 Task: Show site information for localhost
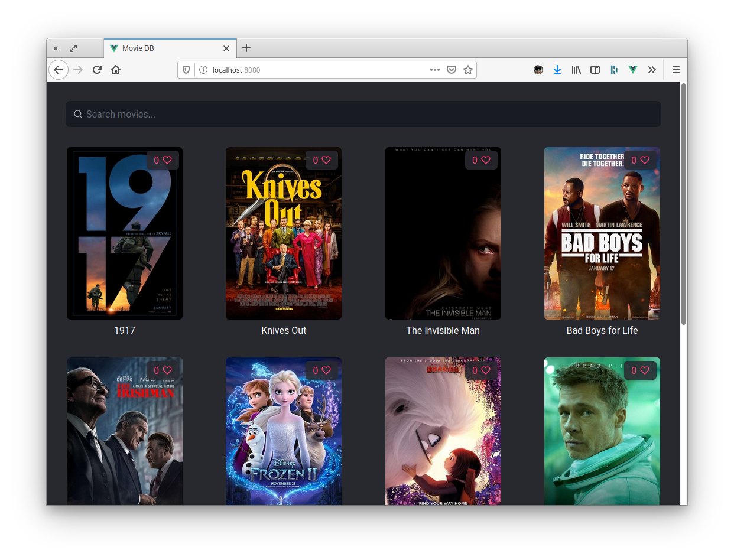pos(203,70)
